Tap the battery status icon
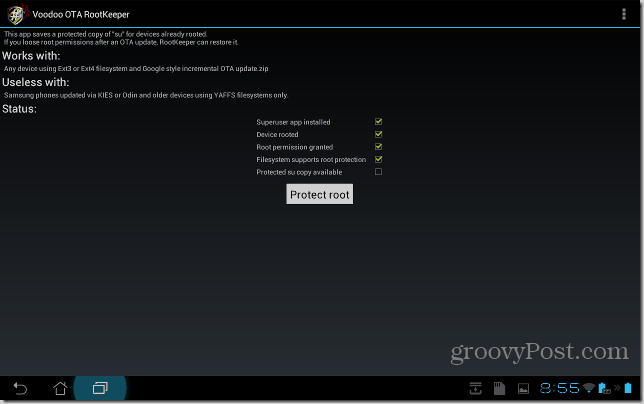This screenshot has height=404, width=644. pyautogui.click(x=628, y=388)
